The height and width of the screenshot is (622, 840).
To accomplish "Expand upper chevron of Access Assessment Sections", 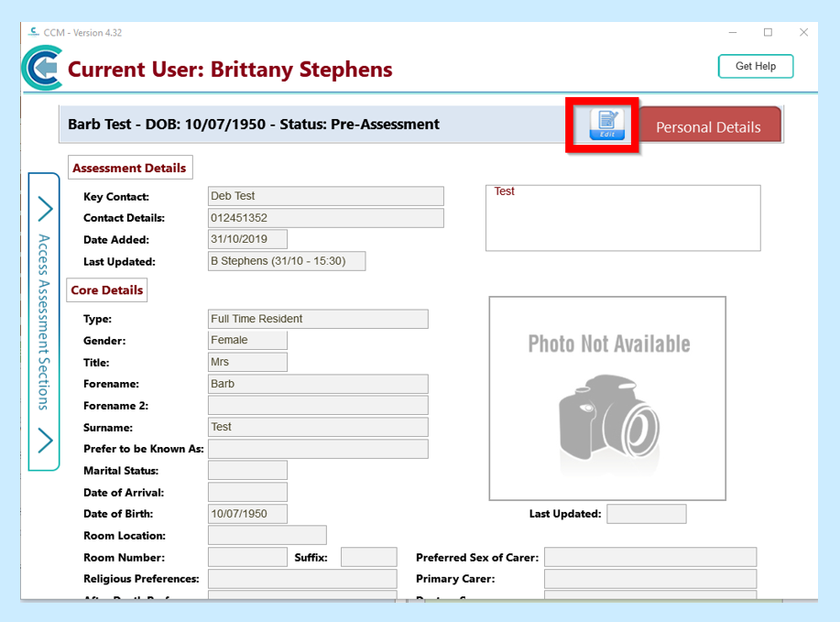I will click(45, 209).
